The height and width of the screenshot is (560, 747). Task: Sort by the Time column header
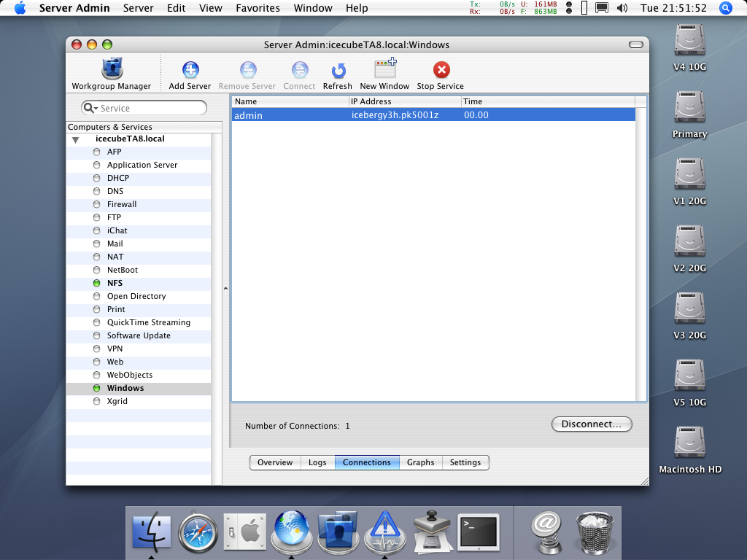pyautogui.click(x=548, y=101)
